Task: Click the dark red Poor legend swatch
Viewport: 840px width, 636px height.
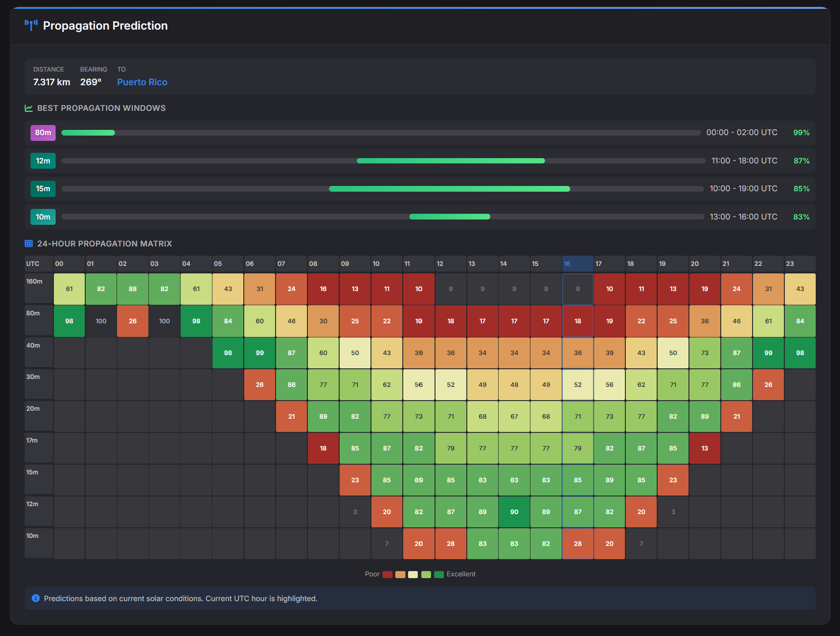Action: tap(387, 574)
